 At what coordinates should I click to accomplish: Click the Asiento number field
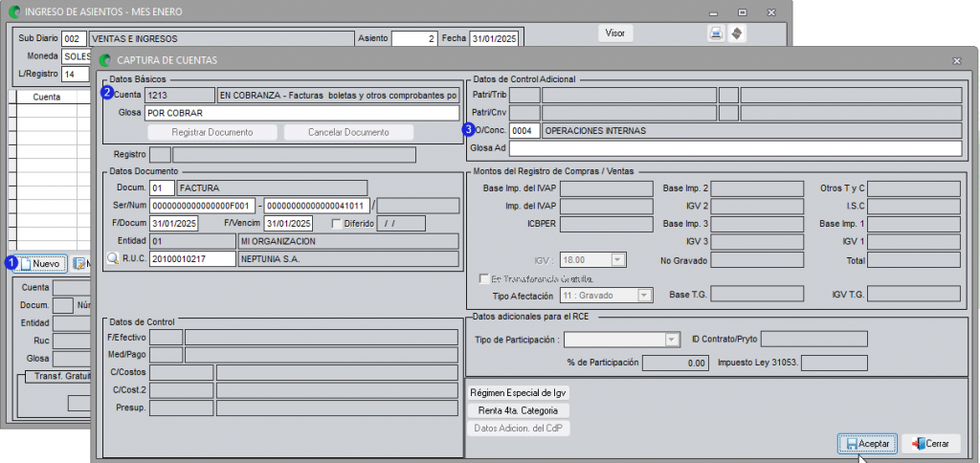[413, 38]
